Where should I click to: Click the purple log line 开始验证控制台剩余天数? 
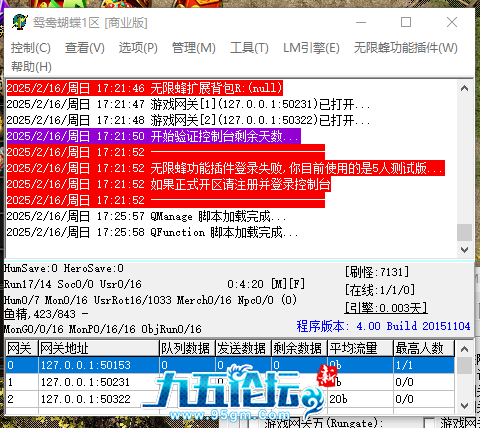point(154,136)
